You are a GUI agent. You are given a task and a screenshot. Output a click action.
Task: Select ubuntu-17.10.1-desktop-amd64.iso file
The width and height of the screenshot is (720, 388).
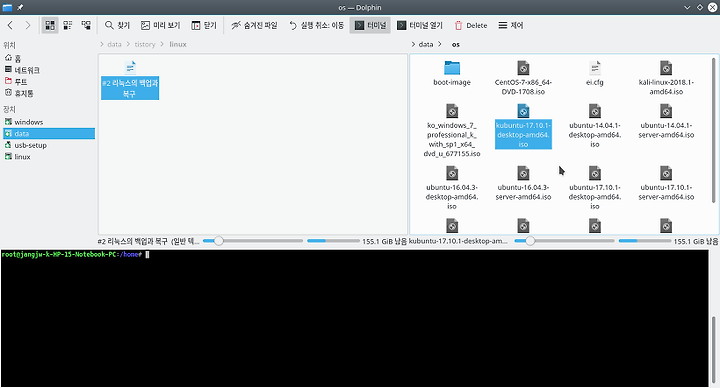tap(595, 188)
